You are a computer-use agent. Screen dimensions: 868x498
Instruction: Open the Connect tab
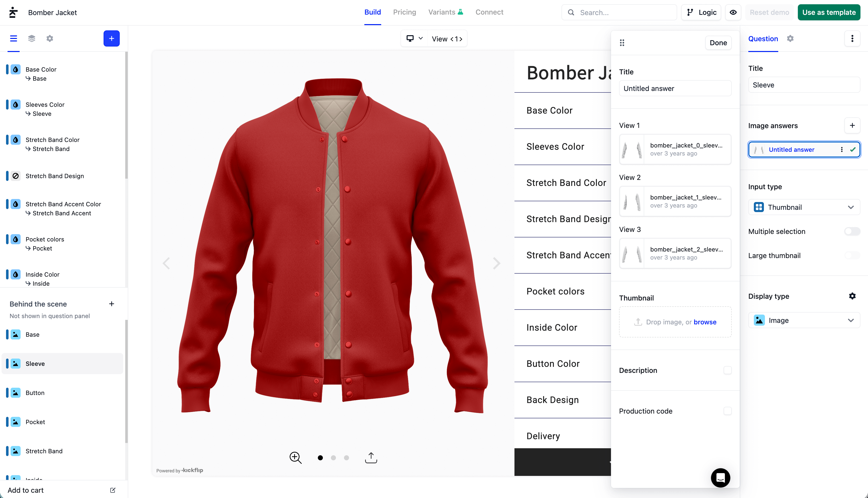pyautogui.click(x=489, y=12)
